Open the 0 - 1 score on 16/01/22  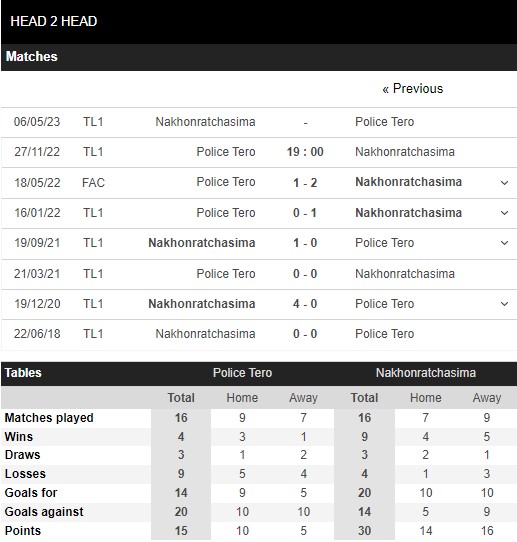coord(305,213)
